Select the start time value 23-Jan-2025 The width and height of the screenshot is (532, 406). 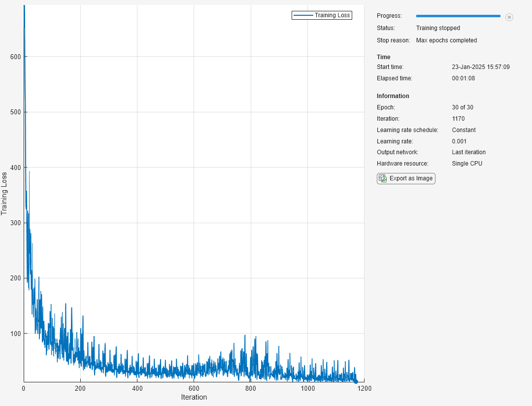click(x=480, y=67)
